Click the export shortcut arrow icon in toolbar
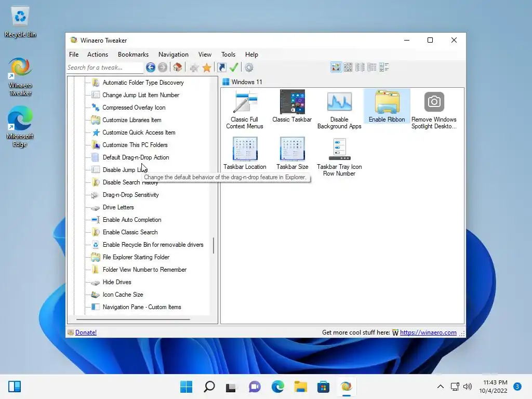This screenshot has height=399, width=532. click(x=221, y=68)
